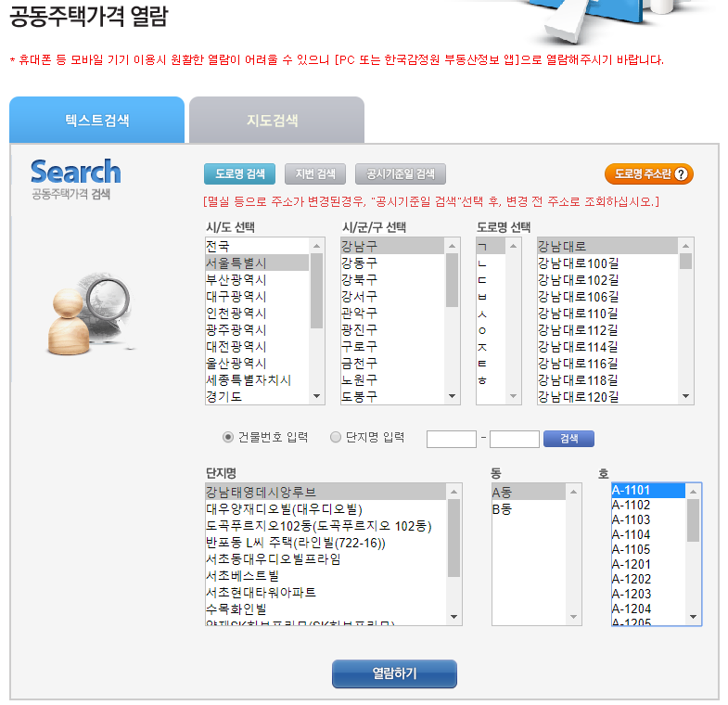The height and width of the screenshot is (705, 728).
Task: Select 강남대로120길 in the road name list
Action: pos(607,397)
